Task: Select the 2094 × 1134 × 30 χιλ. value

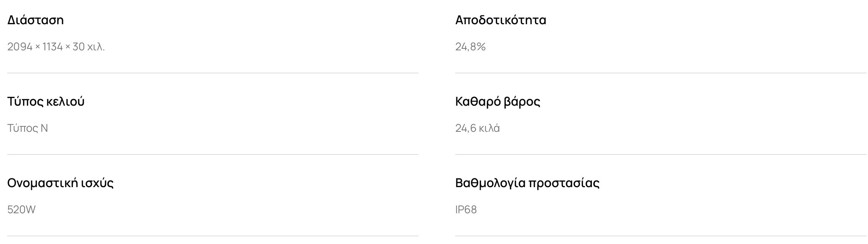Action: pos(56,47)
